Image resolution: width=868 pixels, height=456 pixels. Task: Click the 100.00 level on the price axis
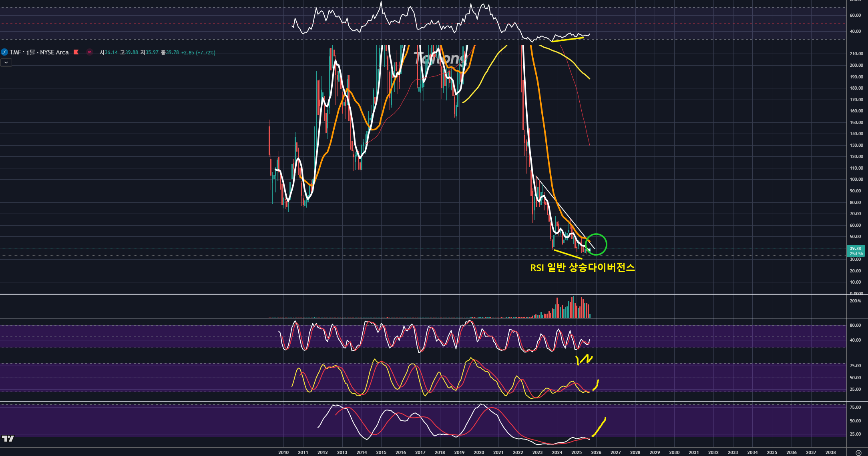(x=856, y=179)
